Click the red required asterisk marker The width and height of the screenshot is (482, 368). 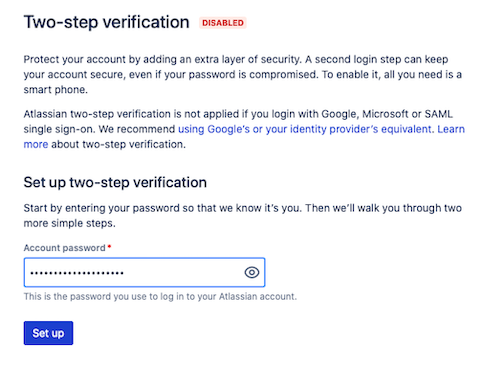point(109,247)
